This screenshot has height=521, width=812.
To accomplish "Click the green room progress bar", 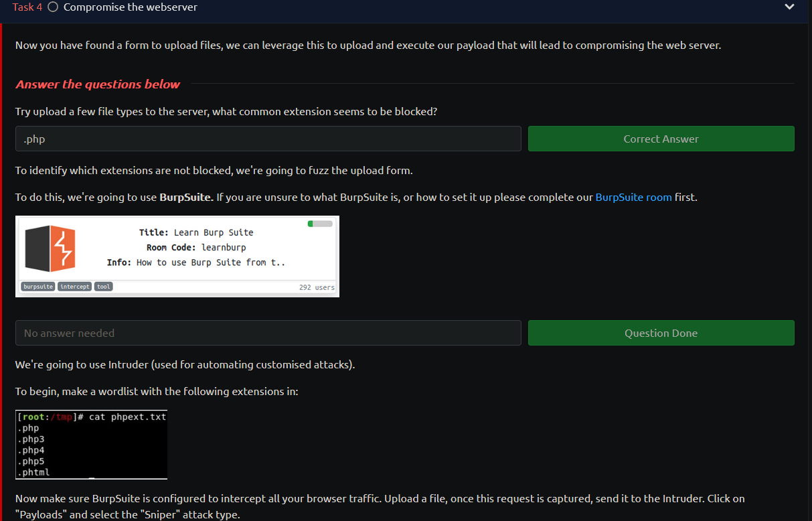I will click(320, 224).
